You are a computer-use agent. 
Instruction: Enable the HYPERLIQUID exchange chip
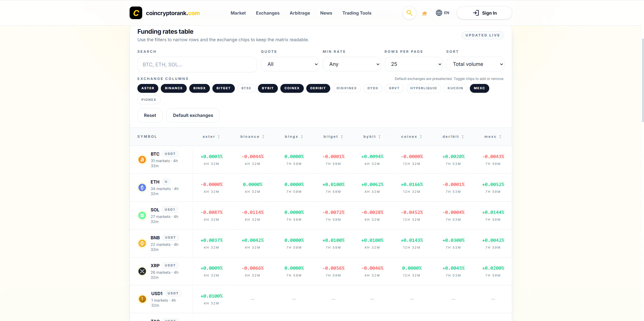click(424, 88)
